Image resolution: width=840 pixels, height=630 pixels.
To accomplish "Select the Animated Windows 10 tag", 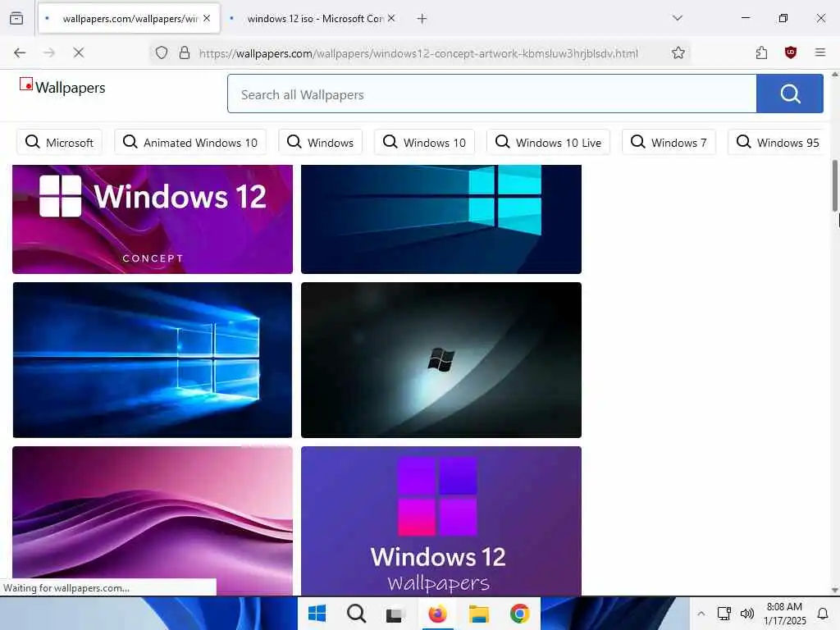I will tap(190, 143).
